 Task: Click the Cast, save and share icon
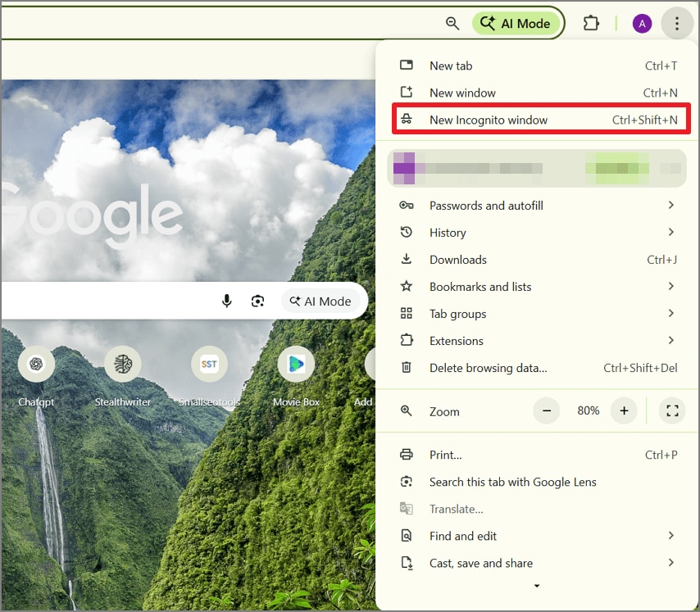407,563
